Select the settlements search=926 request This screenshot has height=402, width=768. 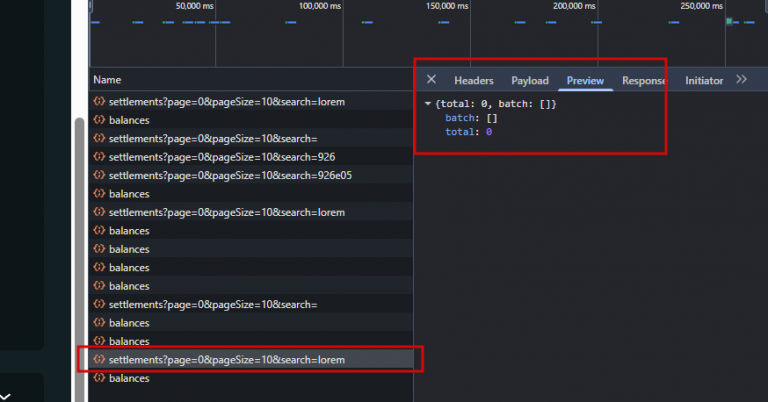pyautogui.click(x=251, y=157)
